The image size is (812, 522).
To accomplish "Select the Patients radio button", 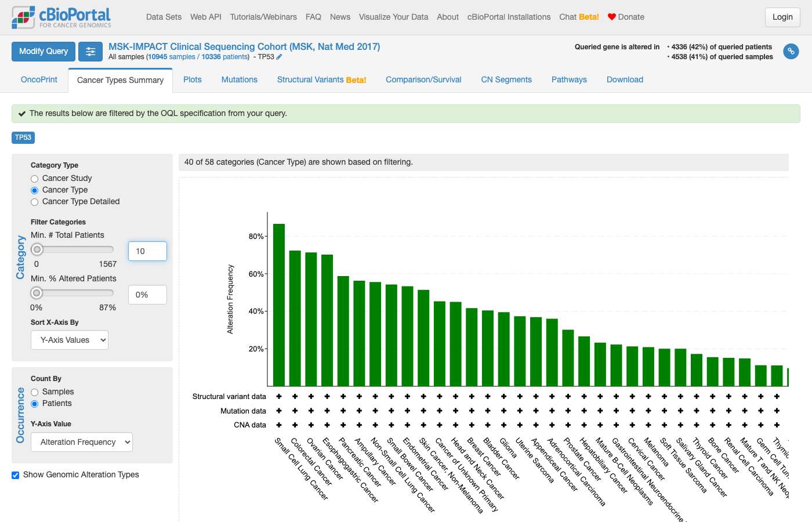I will coord(35,404).
